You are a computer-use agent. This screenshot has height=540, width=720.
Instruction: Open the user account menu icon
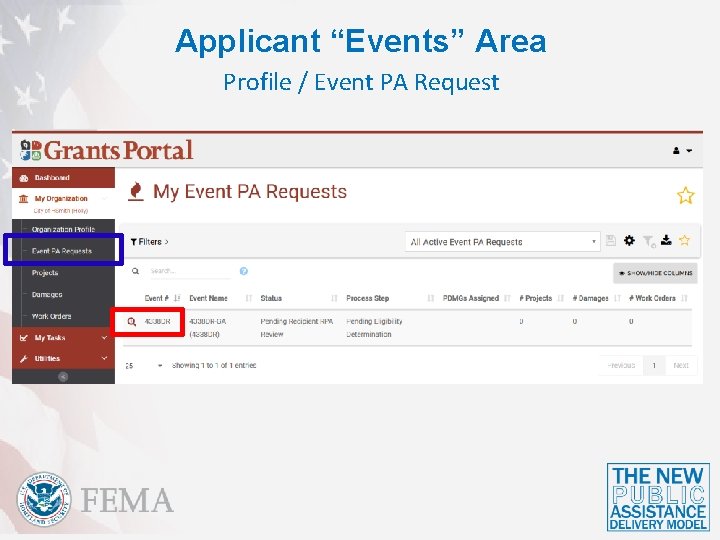point(682,150)
